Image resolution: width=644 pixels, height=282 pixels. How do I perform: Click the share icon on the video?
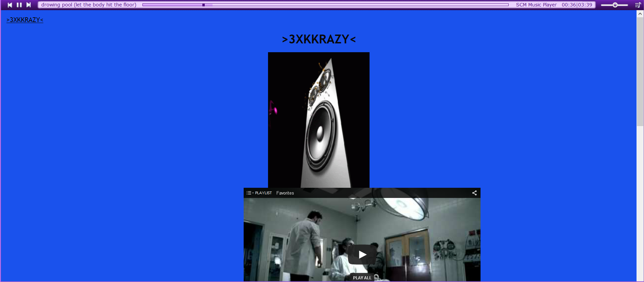click(474, 193)
